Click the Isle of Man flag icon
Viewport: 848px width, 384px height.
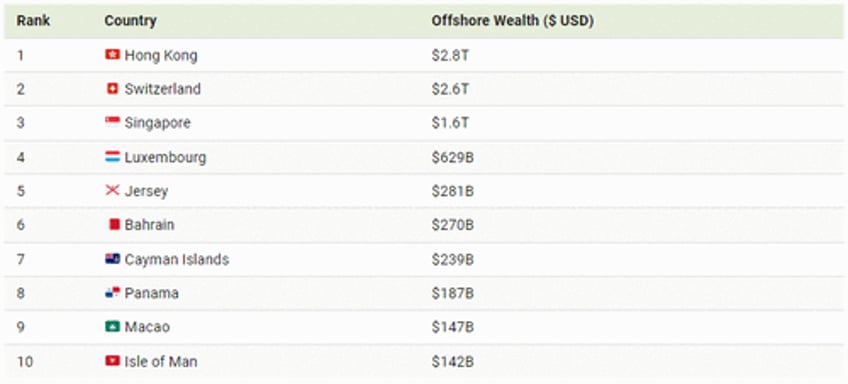click(x=112, y=361)
